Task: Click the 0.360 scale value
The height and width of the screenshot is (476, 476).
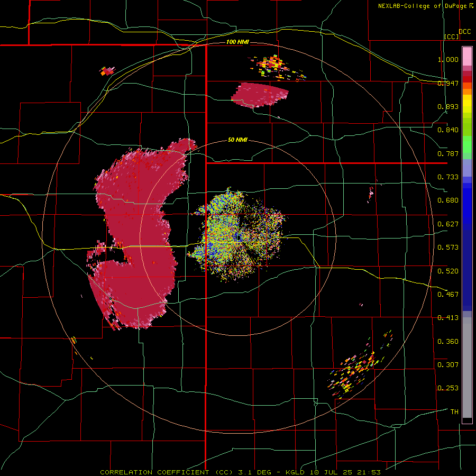Action: pos(448,341)
